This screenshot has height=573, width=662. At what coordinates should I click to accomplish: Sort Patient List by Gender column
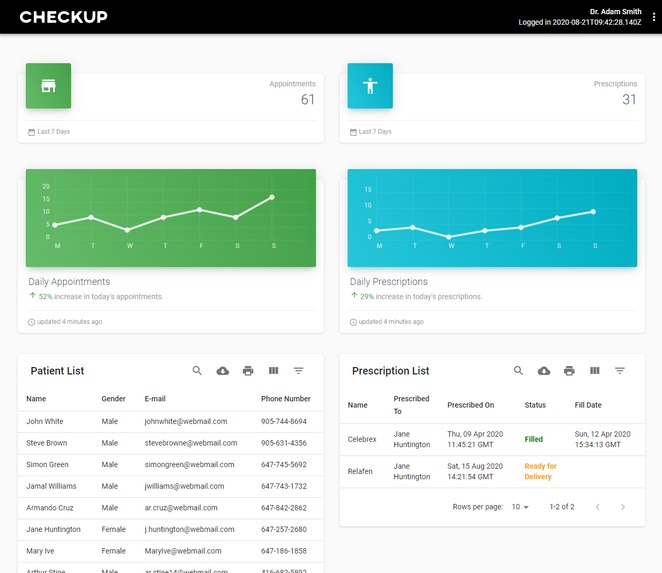click(114, 399)
